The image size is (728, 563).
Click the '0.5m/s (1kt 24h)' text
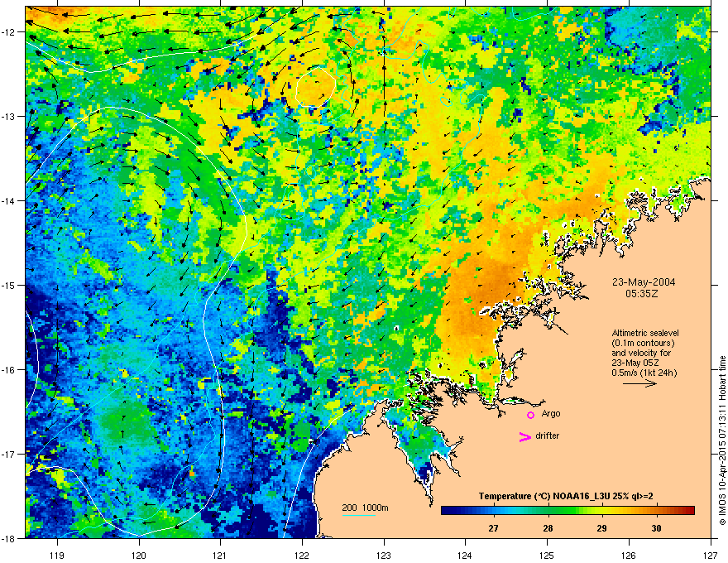click(x=644, y=373)
